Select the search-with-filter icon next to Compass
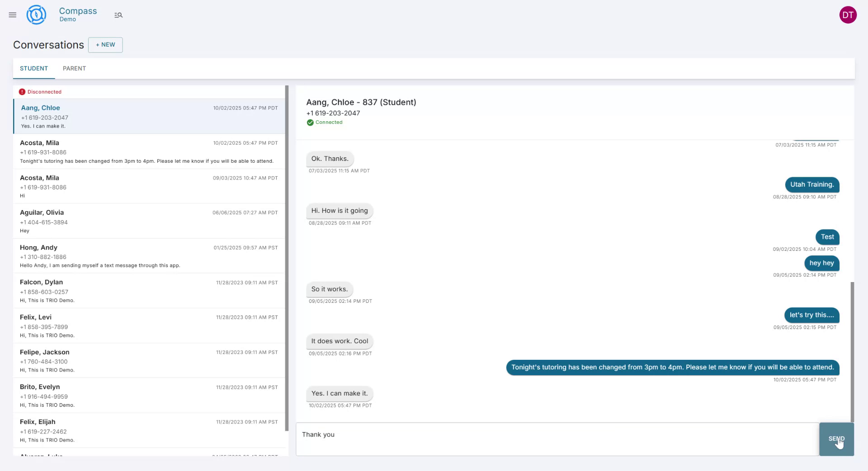Viewport: 868px width, 471px height. tap(118, 15)
